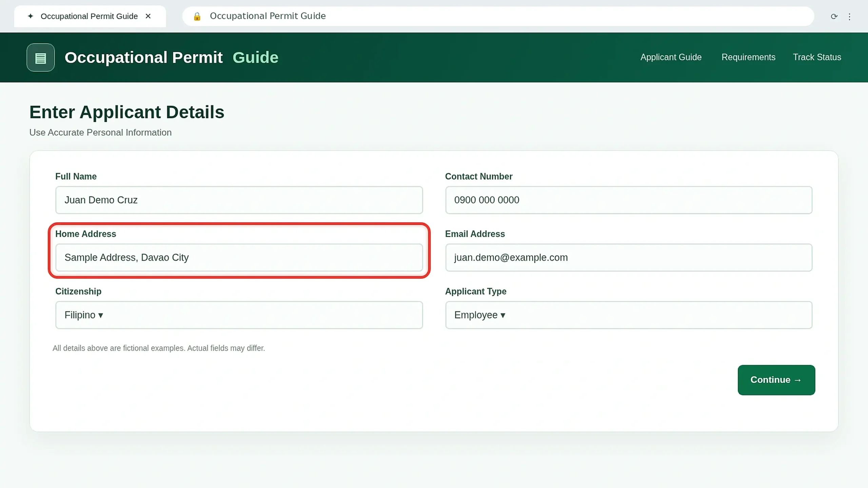
Task: Click the Home Address label
Action: point(85,234)
